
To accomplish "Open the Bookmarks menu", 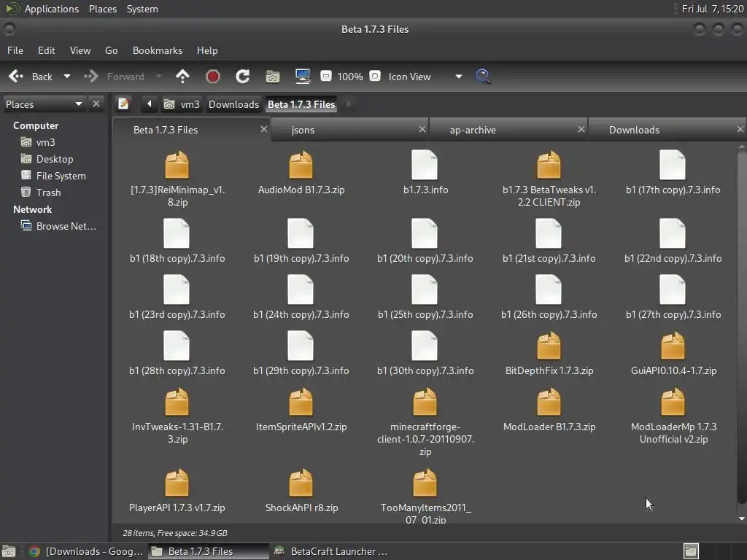I will click(x=158, y=50).
